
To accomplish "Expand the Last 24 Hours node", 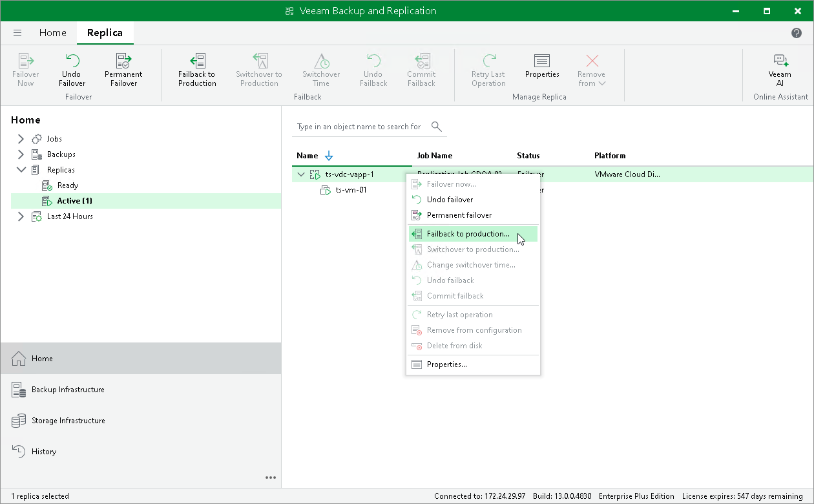I will point(21,216).
